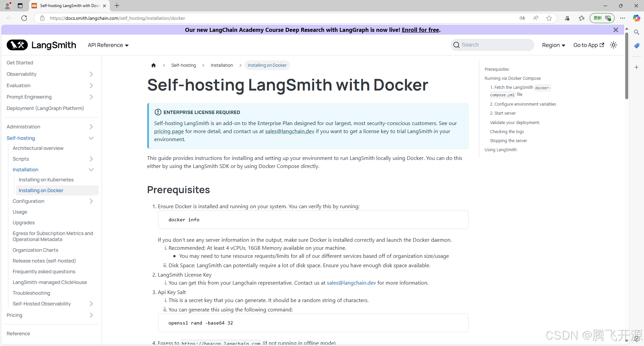
Task: Click the browser profile avatar icon
Action: pos(7,6)
